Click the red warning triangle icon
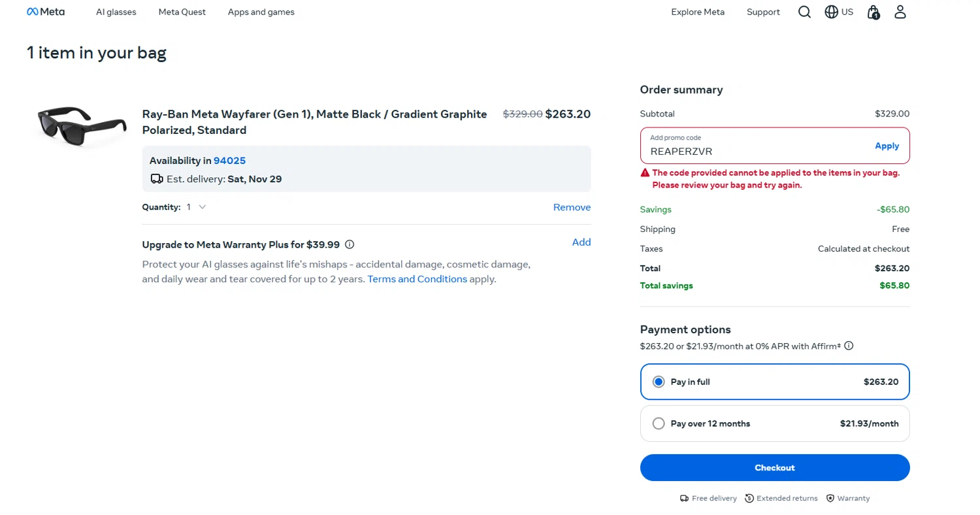Screen dimensions: 980x515 click(x=645, y=173)
